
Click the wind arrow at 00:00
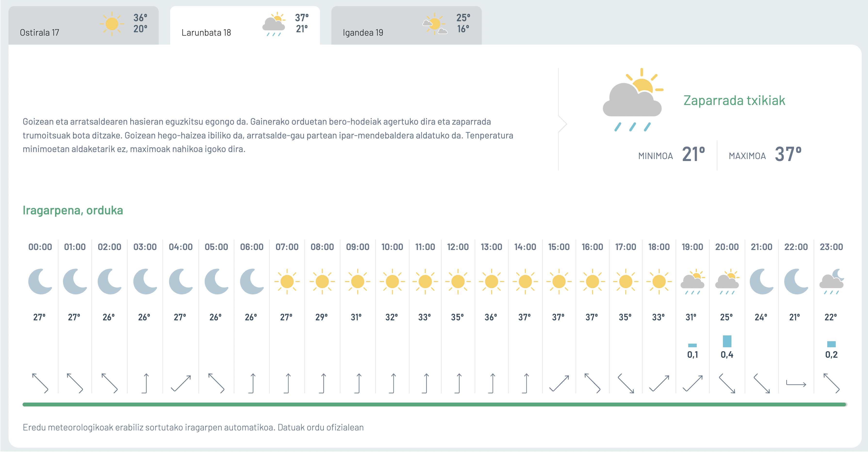pyautogui.click(x=40, y=383)
